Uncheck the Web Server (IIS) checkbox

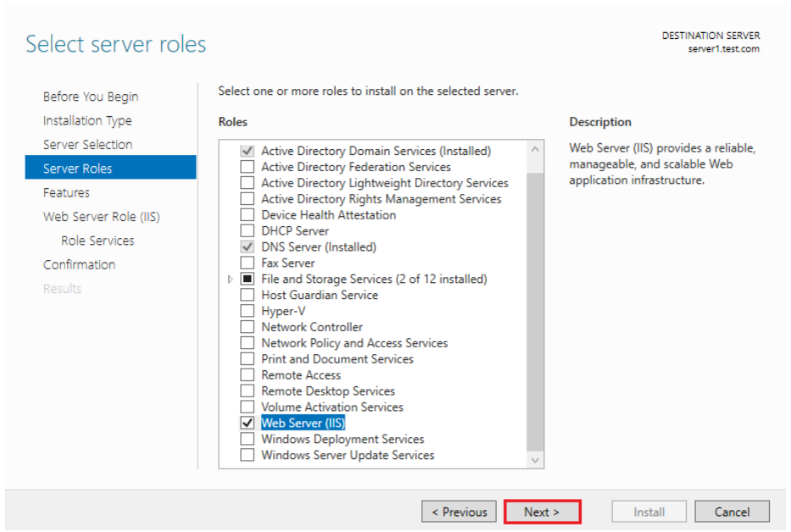(x=247, y=423)
